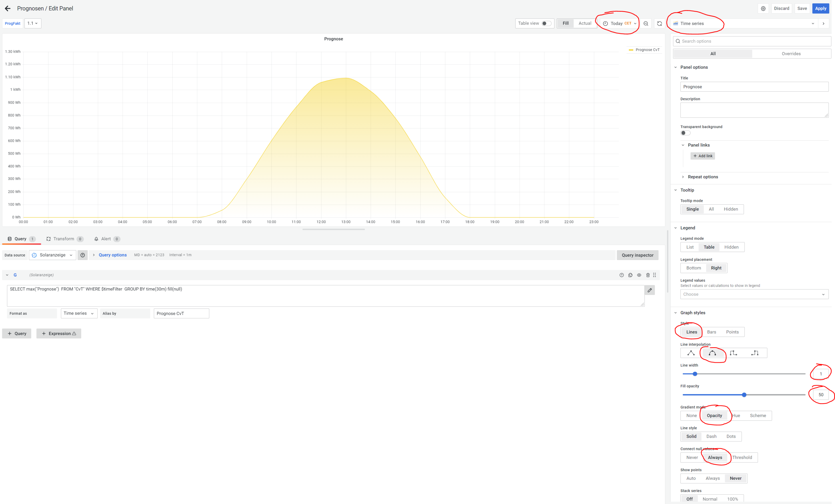Duplicate query G with copy icon
The width and height of the screenshot is (835, 504).
pos(630,275)
